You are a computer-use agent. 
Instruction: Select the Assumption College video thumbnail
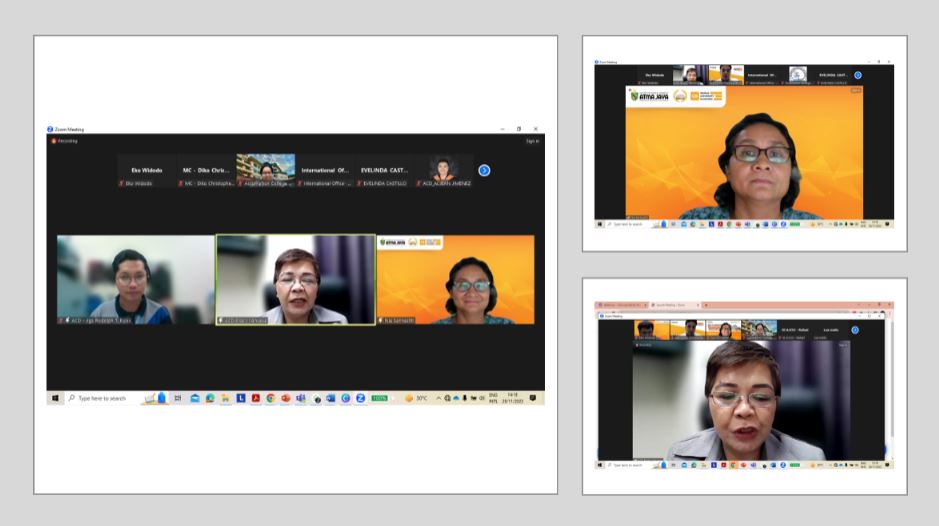(266, 171)
